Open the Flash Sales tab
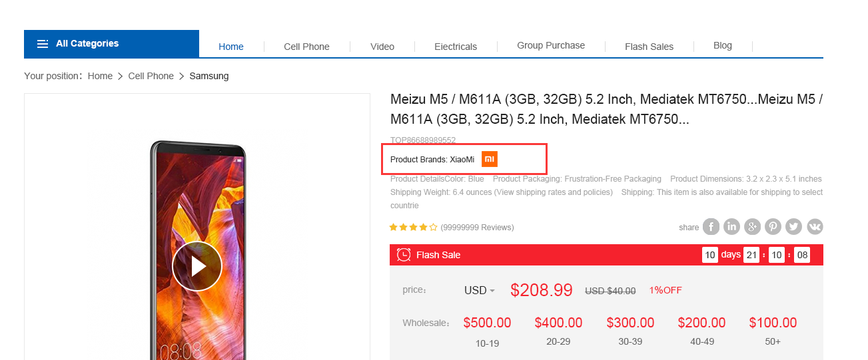868x360 pixels. 649,47
